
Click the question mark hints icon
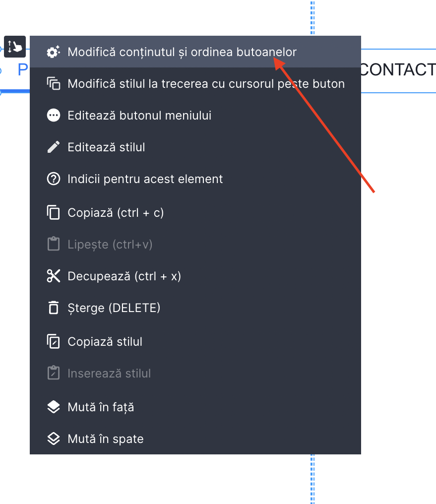(53, 179)
